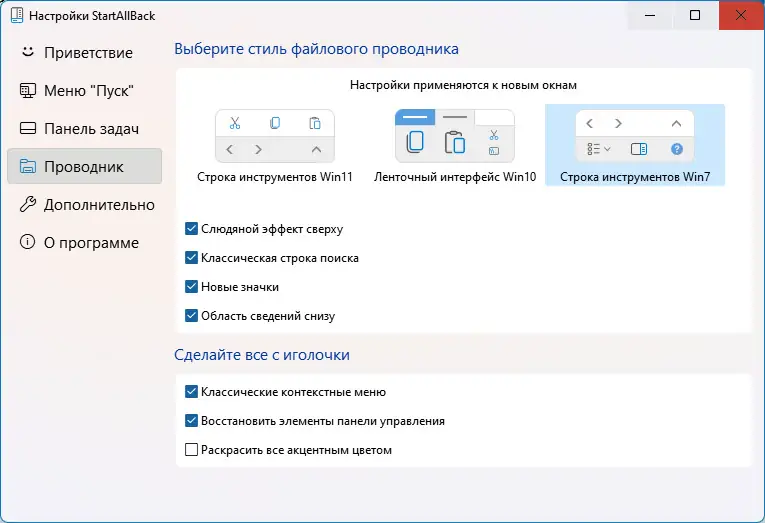
Task: Click the help question icon in Win7 preview
Action: 677,149
